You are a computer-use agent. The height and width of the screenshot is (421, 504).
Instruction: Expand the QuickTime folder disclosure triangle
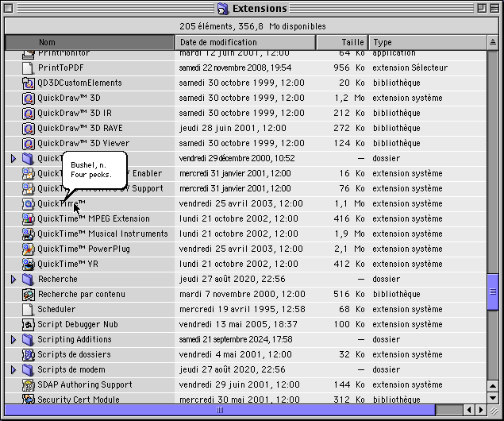(x=13, y=158)
